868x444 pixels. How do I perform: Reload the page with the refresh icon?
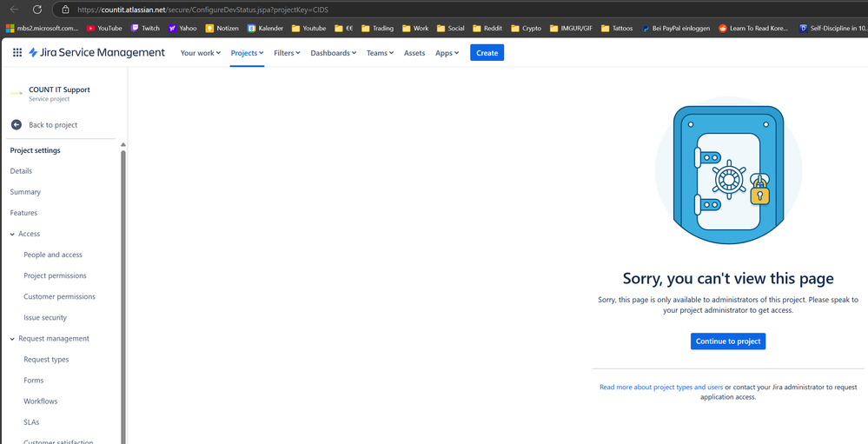click(37, 10)
